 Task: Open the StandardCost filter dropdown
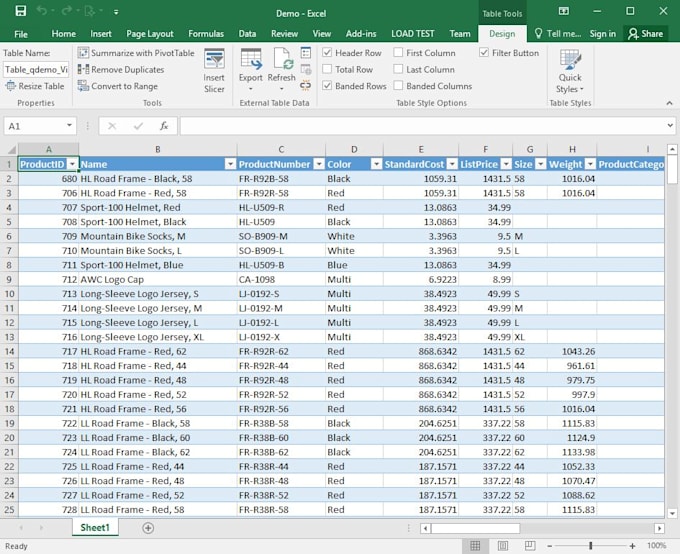pyautogui.click(x=452, y=164)
